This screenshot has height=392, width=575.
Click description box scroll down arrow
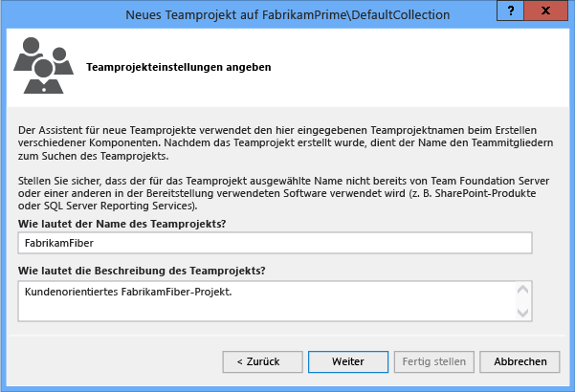point(522,313)
